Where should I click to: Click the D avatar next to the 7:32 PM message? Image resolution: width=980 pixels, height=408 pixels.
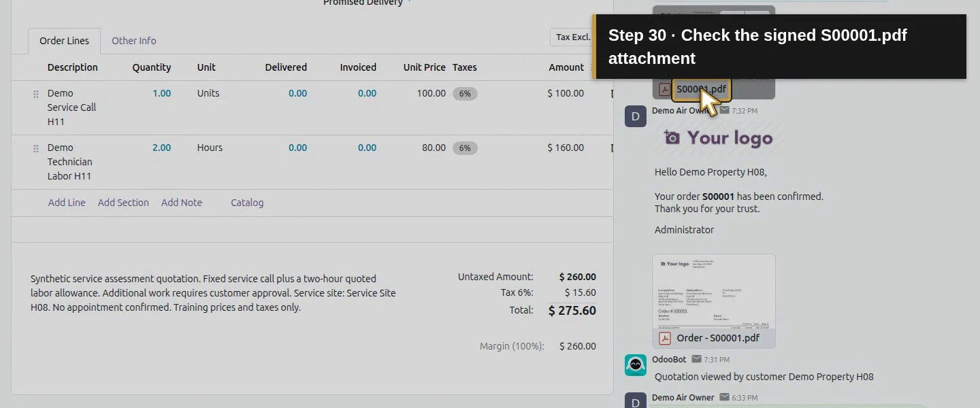click(636, 116)
